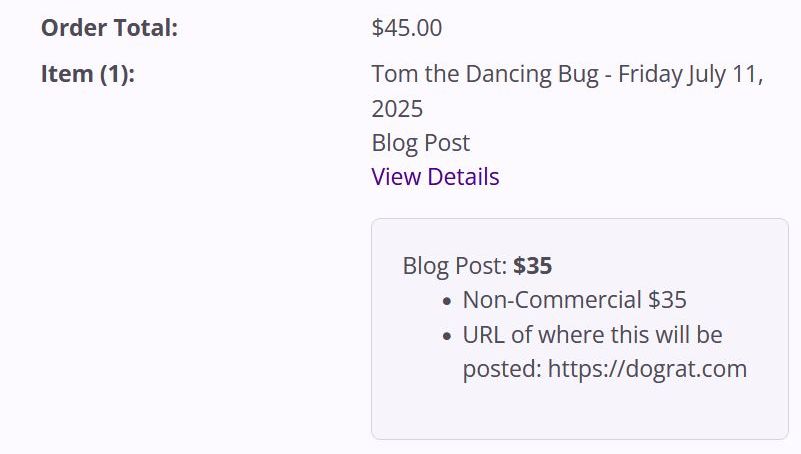Click the Item (1) label
801x454 pixels.
88,74
